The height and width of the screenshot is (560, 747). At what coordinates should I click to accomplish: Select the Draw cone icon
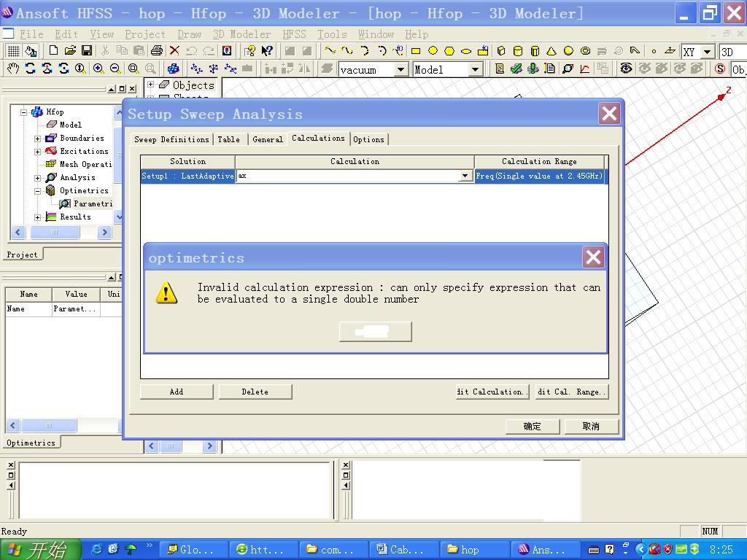tap(551, 51)
